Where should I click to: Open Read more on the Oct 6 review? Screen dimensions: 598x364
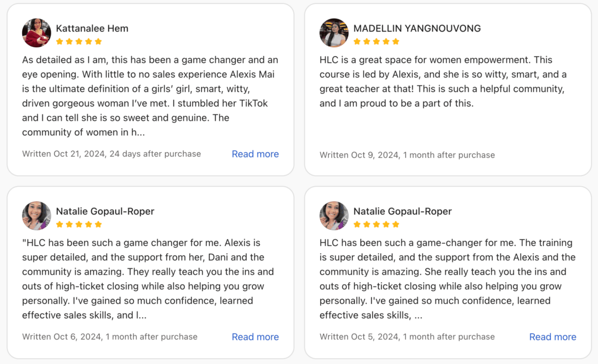tap(255, 337)
